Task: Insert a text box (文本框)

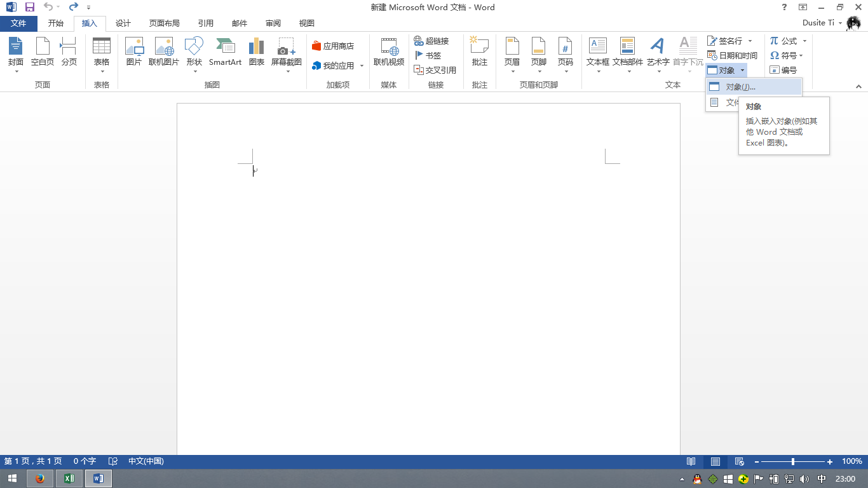Action: point(598,54)
